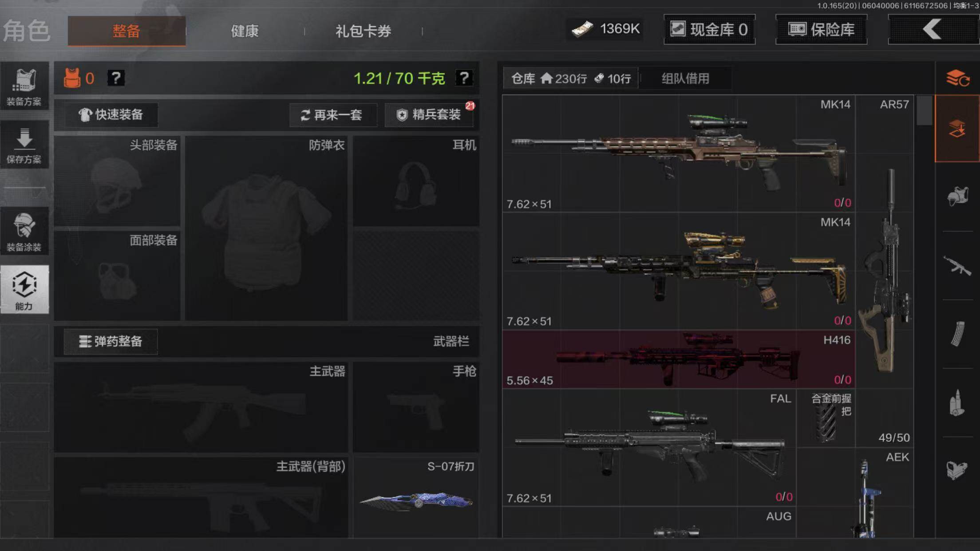Image resolution: width=980 pixels, height=551 pixels.
Task: Filter warehouse by magazine icon
Action: click(957, 334)
